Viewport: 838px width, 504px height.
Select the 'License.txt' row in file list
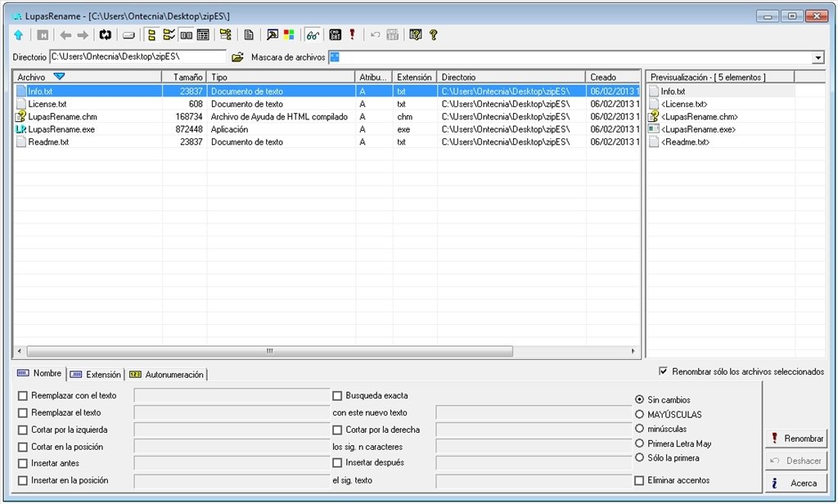[327, 104]
